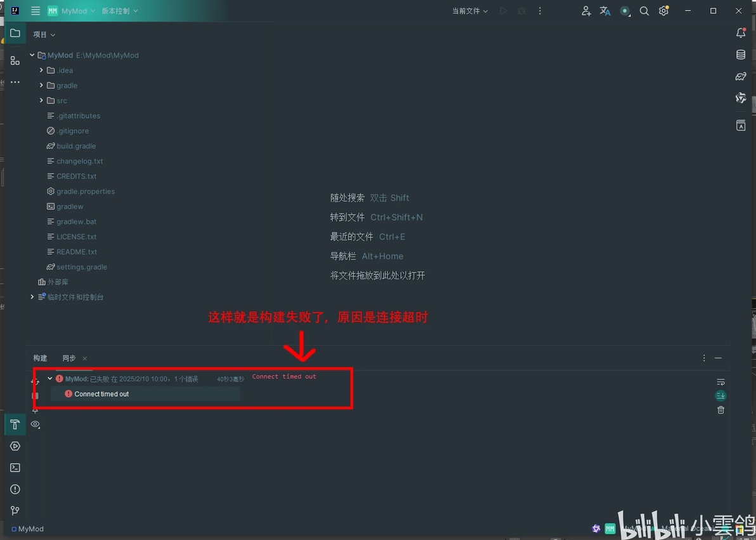Screen dimensions: 756x540
Task: Toggle scroll to end in build output
Action: pos(721,396)
